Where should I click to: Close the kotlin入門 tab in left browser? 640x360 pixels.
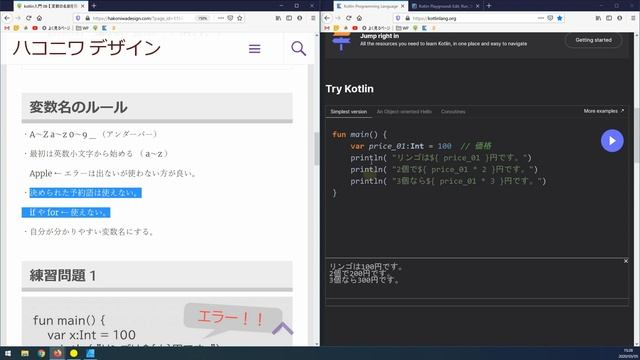(x=82, y=6)
